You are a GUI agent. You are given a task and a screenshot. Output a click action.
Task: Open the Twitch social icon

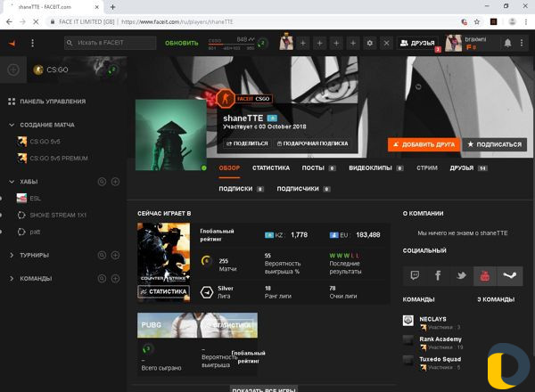pos(415,275)
